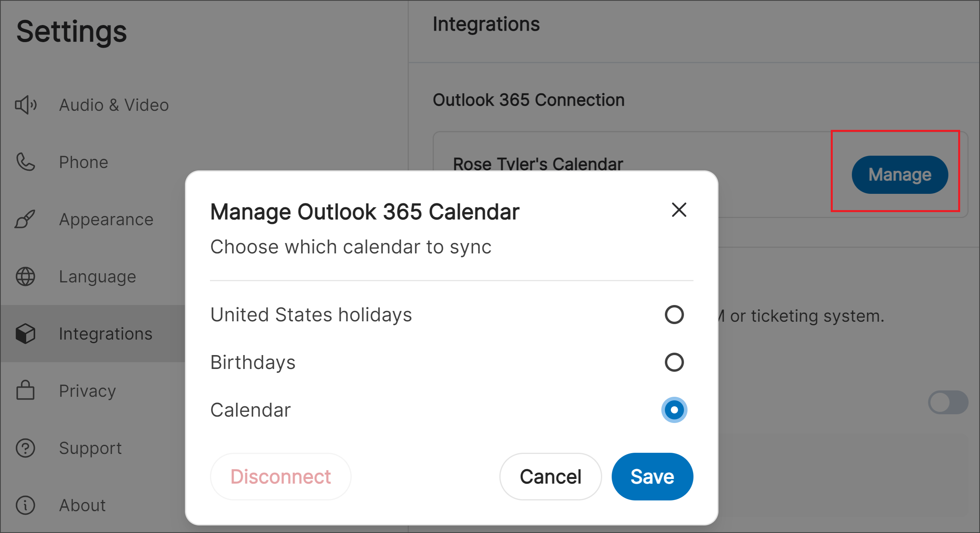Select the Calendar sync option

click(x=674, y=410)
